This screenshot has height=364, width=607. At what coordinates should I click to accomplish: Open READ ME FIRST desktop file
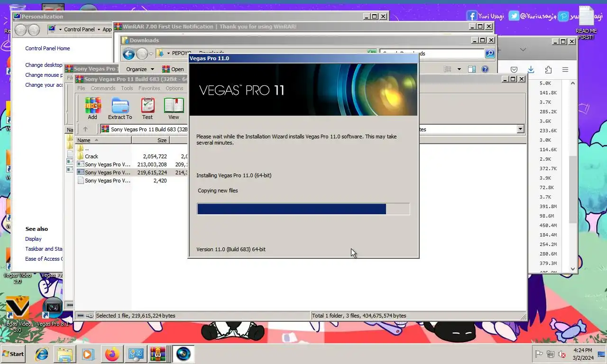coord(586,23)
